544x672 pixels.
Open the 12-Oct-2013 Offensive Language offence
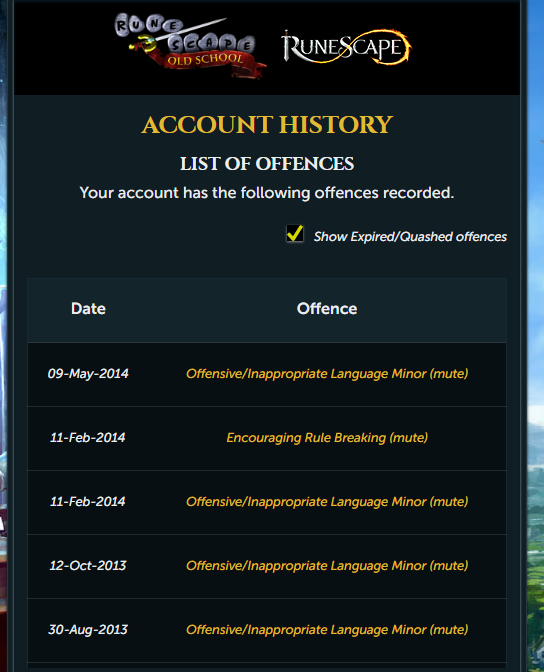[x=327, y=566]
